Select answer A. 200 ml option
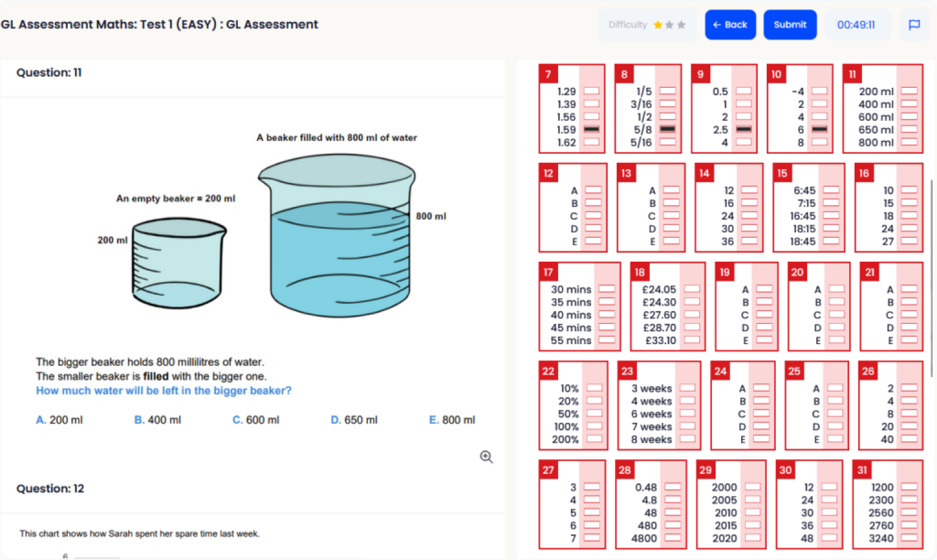This screenshot has width=937, height=560. coord(59,420)
